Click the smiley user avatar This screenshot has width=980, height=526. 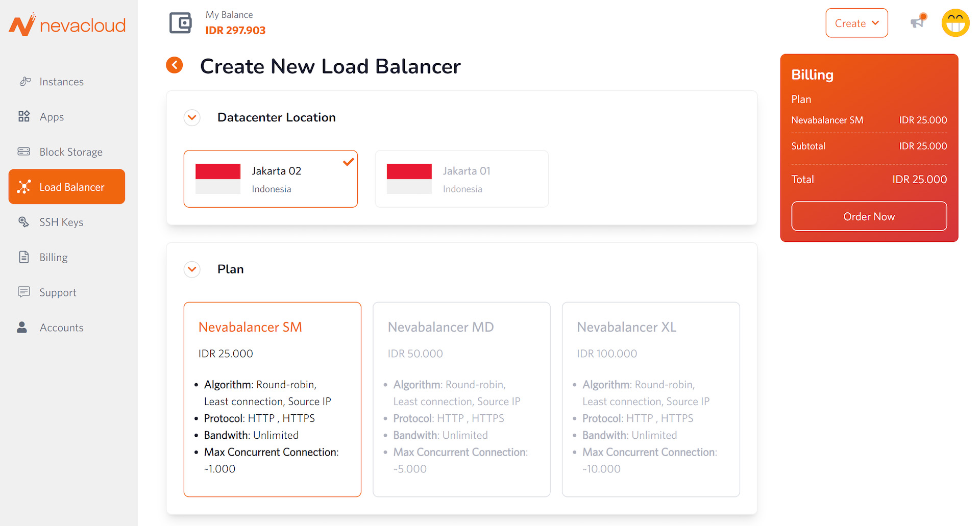point(955,23)
